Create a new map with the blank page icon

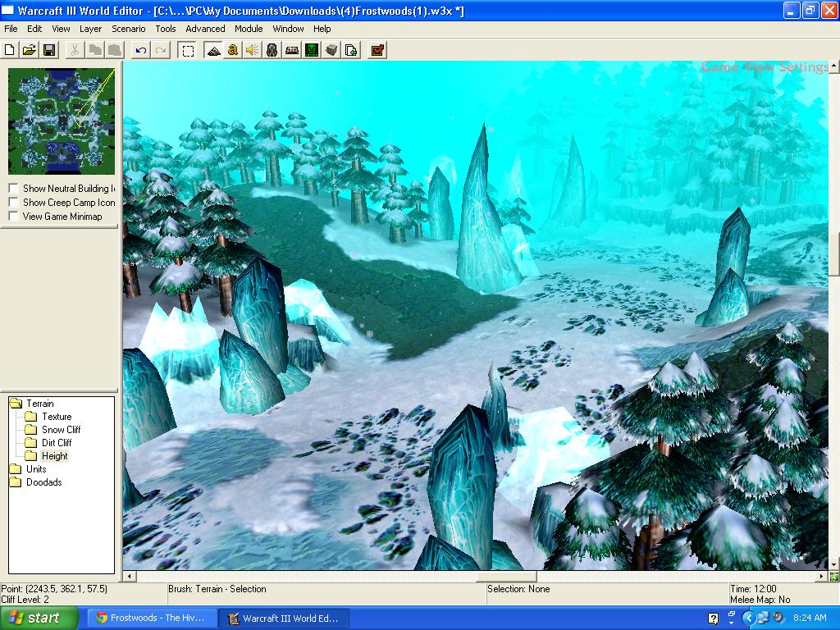click(9, 50)
